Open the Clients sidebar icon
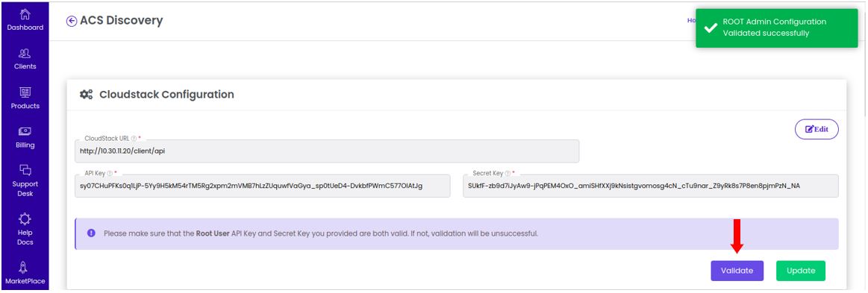This screenshot has height=293, width=868. click(x=25, y=54)
